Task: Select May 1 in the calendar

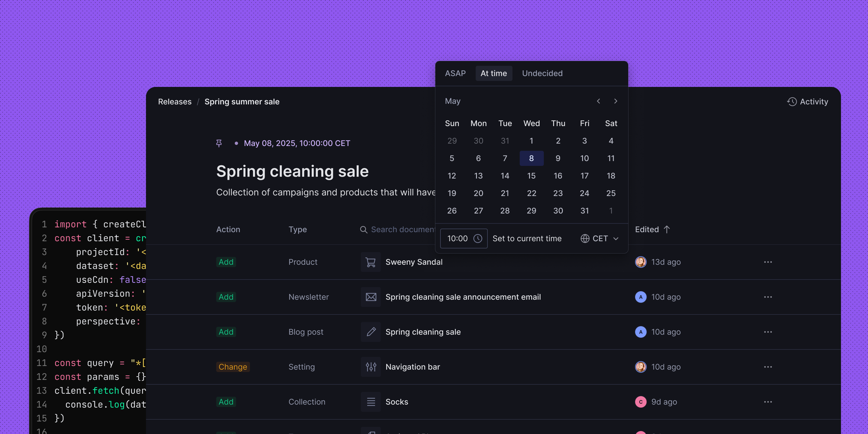Action: [531, 141]
